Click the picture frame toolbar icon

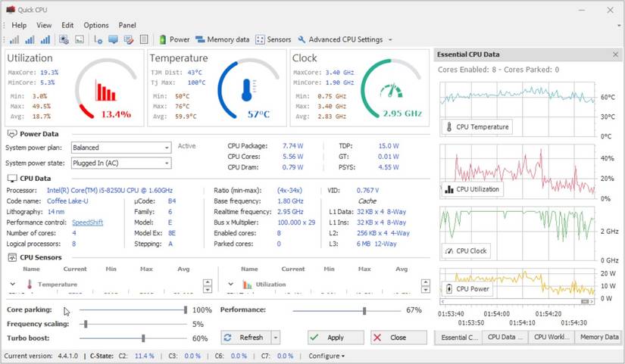pos(80,39)
